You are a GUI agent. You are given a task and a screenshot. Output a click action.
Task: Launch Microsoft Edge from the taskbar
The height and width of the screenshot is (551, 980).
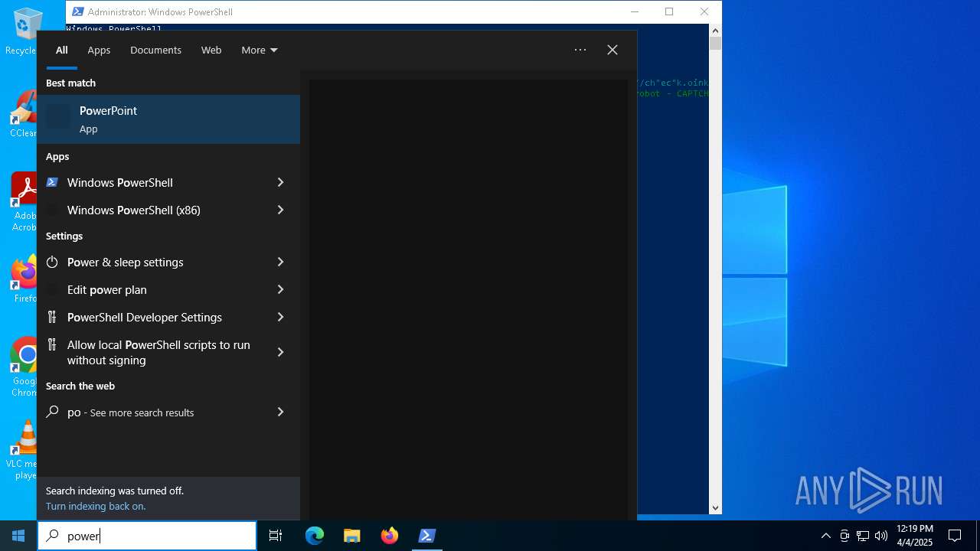[x=315, y=536]
